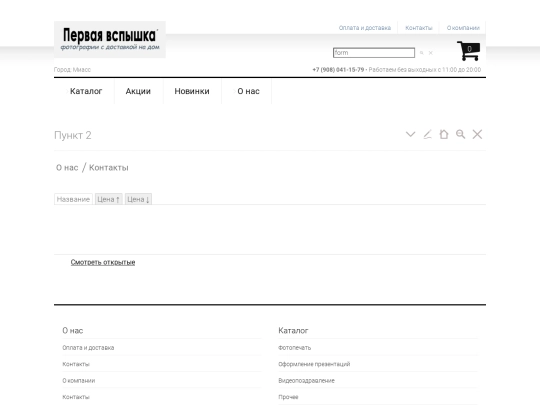This screenshot has width=540, height=405.
Task: Click the Первая вспышка logo
Action: (110, 40)
